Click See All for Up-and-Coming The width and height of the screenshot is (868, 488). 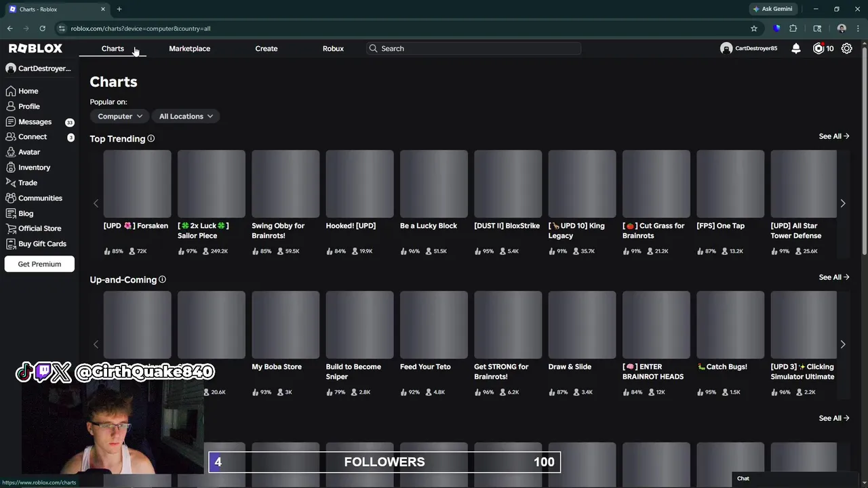(x=833, y=277)
